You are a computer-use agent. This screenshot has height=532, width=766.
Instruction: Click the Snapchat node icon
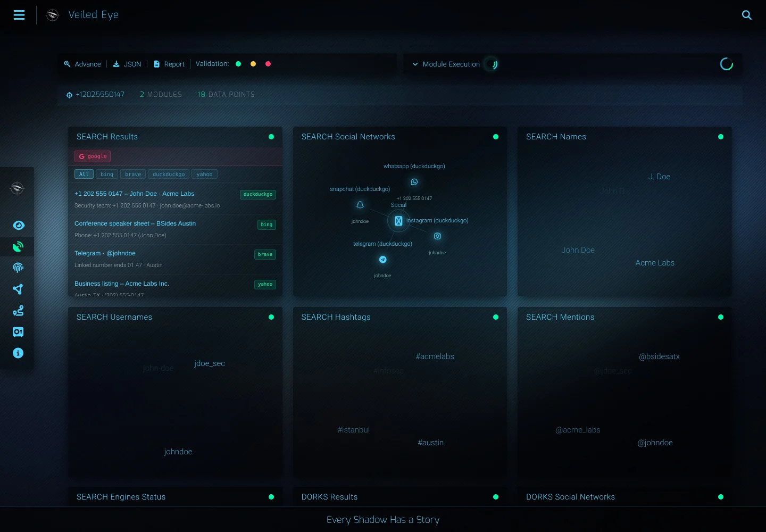[x=360, y=205]
